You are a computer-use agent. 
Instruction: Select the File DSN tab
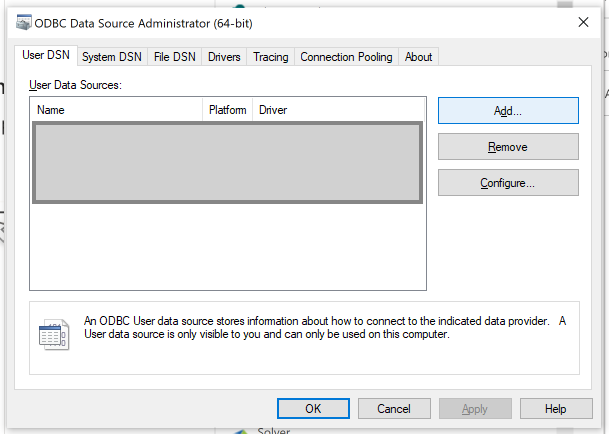point(174,57)
